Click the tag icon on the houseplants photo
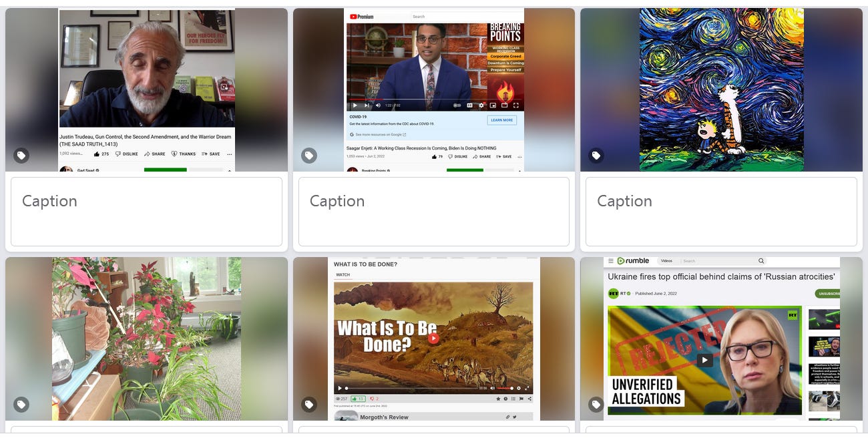Image resolution: width=868 pixels, height=440 pixels. coord(21,405)
